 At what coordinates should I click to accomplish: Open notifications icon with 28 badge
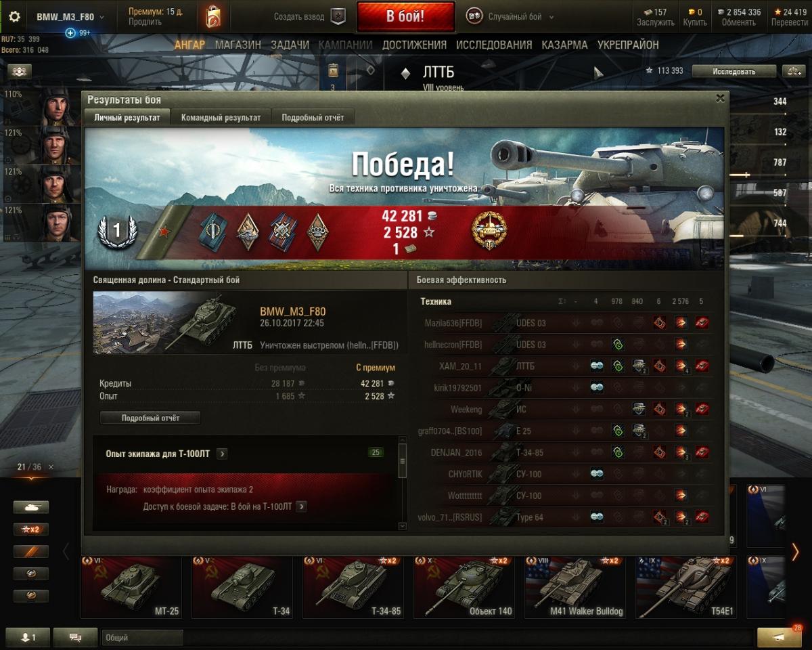(x=780, y=637)
